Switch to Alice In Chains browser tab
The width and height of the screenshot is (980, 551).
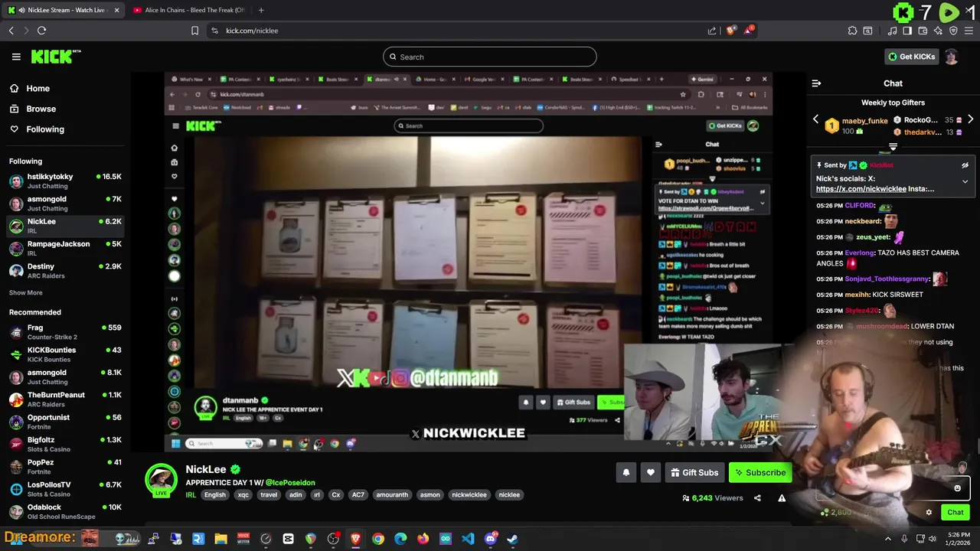coord(188,10)
